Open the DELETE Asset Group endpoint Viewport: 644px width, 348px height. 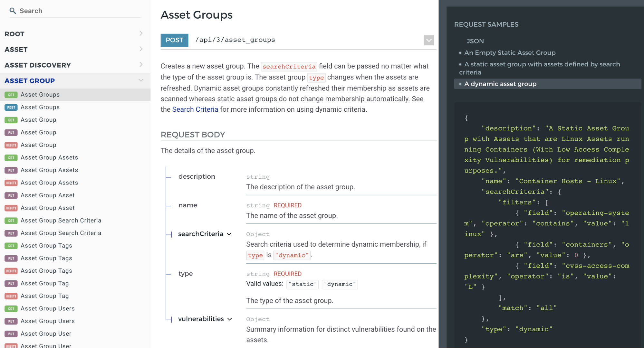click(x=38, y=145)
